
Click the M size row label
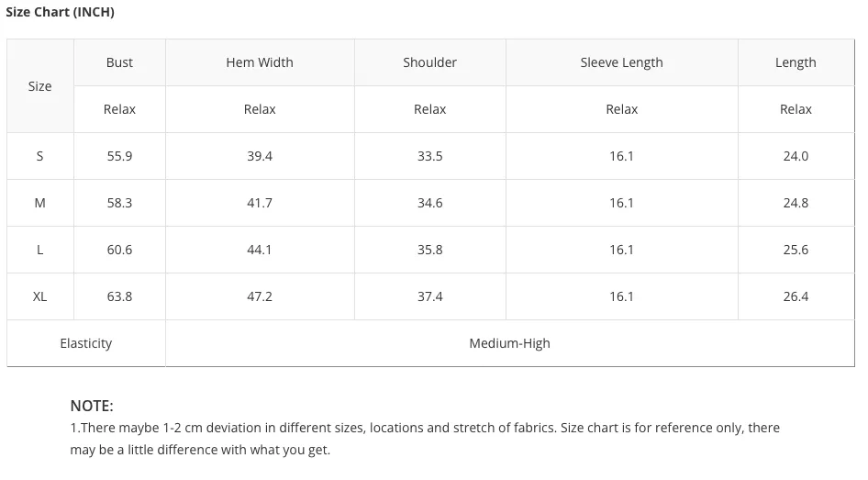[39, 203]
